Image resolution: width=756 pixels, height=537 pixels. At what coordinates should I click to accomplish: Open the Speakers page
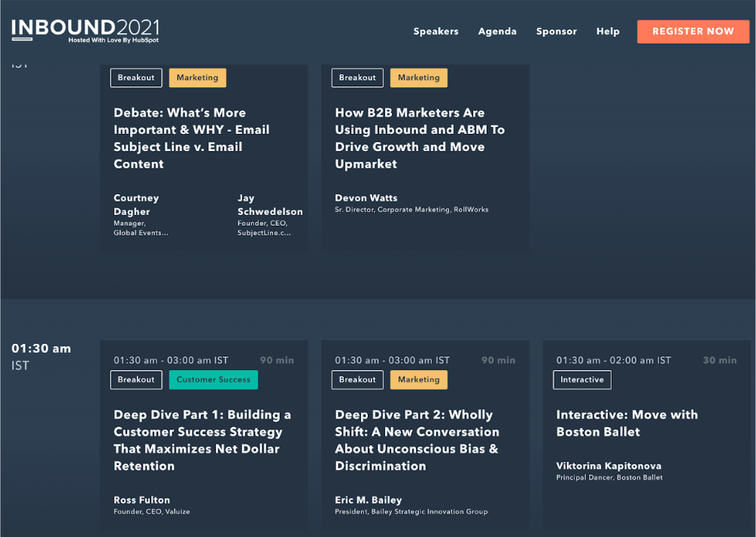[436, 32]
